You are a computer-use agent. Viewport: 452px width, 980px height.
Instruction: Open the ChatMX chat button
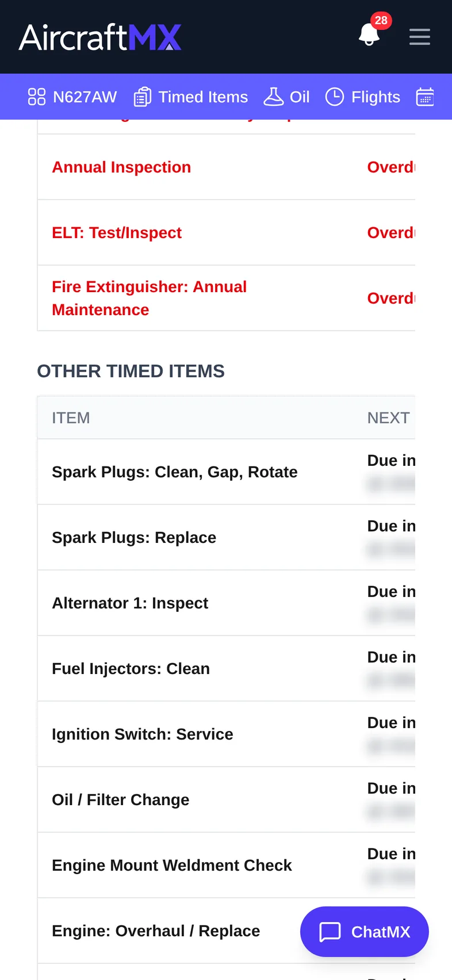[365, 932]
